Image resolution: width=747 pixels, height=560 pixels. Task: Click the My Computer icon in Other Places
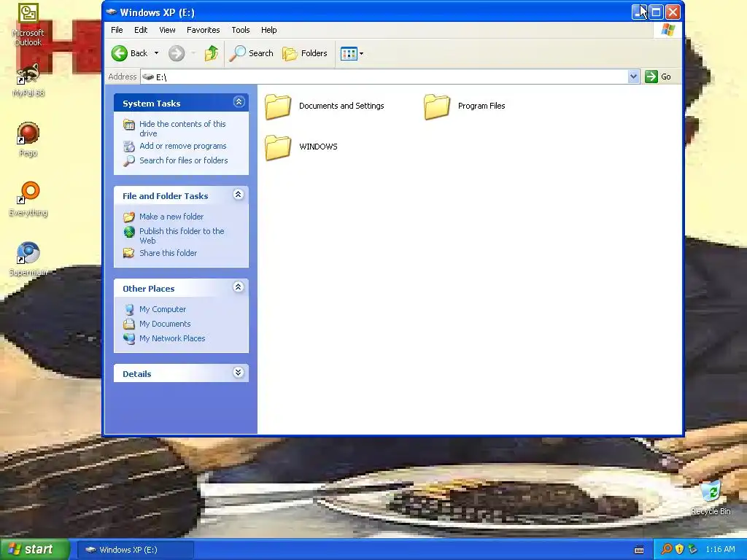(129, 309)
